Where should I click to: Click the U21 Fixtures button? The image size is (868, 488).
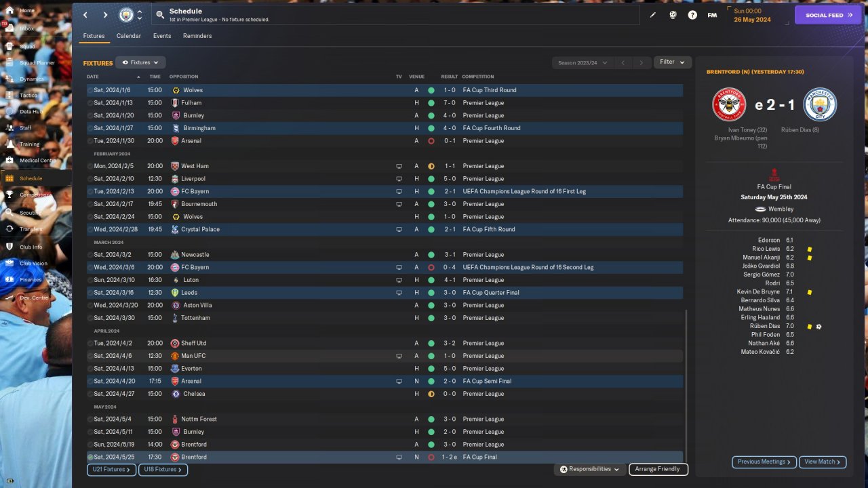point(112,469)
